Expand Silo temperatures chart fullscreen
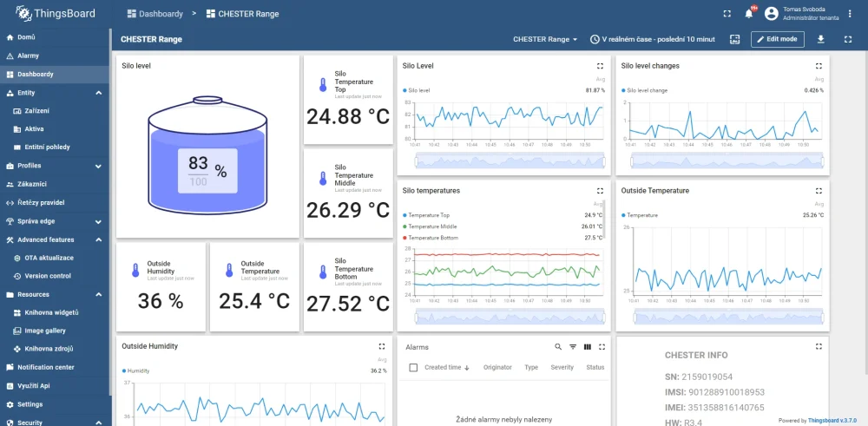Viewport: 868px width, 426px height. pyautogui.click(x=600, y=190)
